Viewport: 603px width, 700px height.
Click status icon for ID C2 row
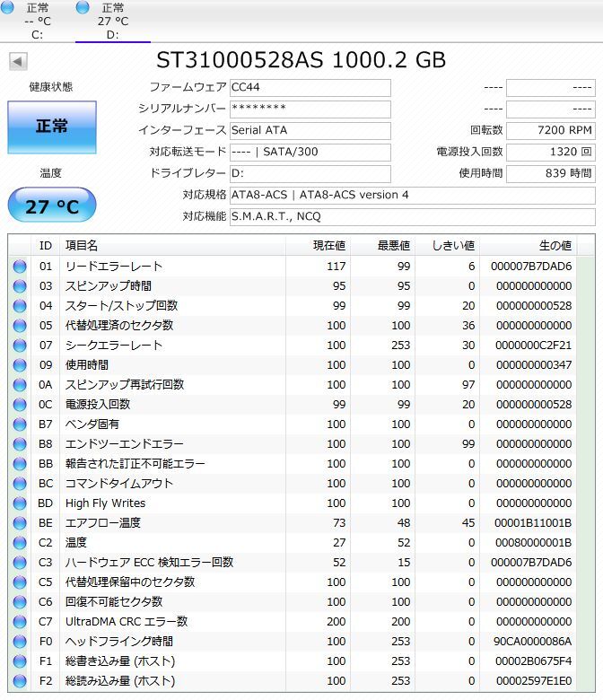point(20,543)
